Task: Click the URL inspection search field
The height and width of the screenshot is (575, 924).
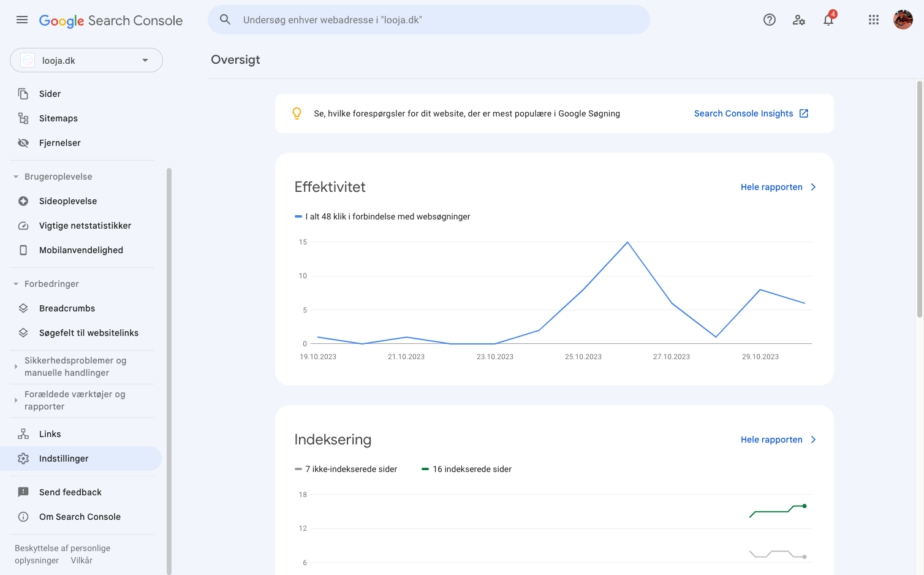Action: [x=429, y=20]
